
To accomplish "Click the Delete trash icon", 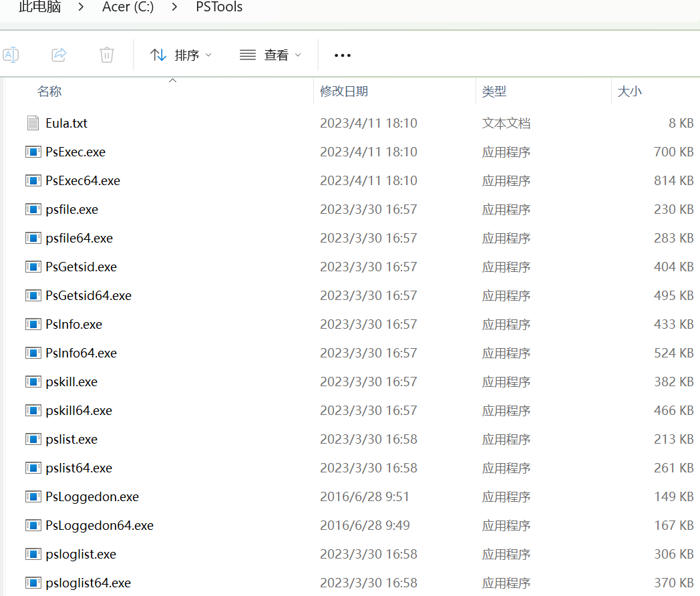I will (107, 55).
